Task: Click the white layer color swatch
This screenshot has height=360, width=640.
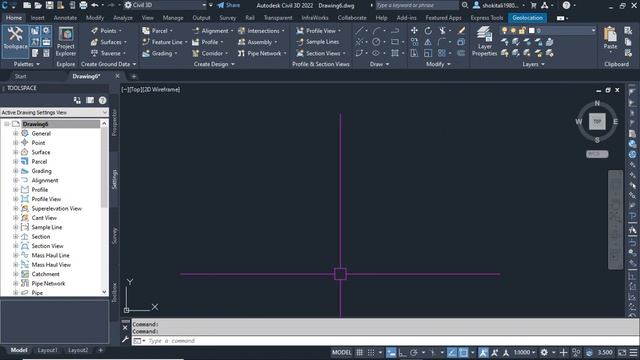Action: [x=531, y=31]
